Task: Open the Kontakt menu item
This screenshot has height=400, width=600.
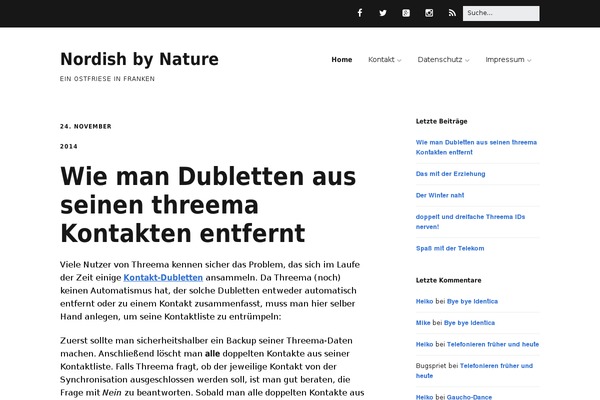Action: [381, 60]
